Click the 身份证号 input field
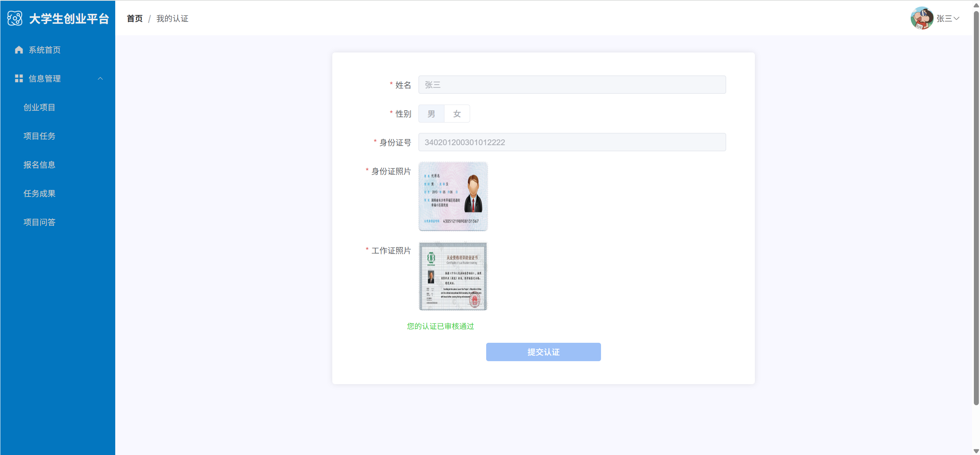This screenshot has width=980, height=455. coord(572,142)
